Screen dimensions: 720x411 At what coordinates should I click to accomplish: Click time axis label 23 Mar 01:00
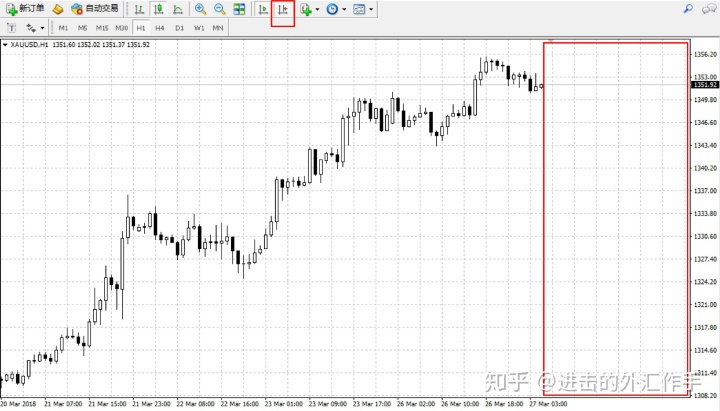tap(284, 404)
